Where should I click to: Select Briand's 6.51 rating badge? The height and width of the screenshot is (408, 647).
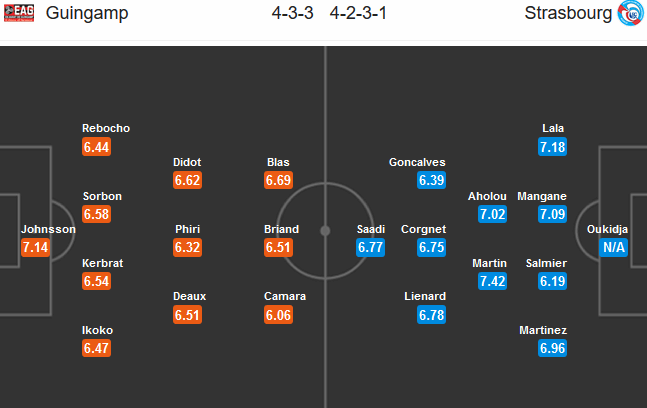[279, 248]
